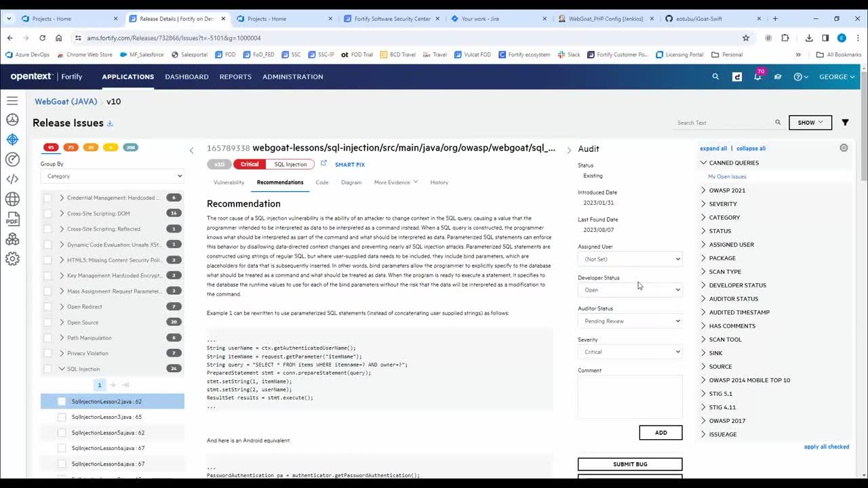Collapse the CANNED QUERIES filter group

tap(703, 163)
